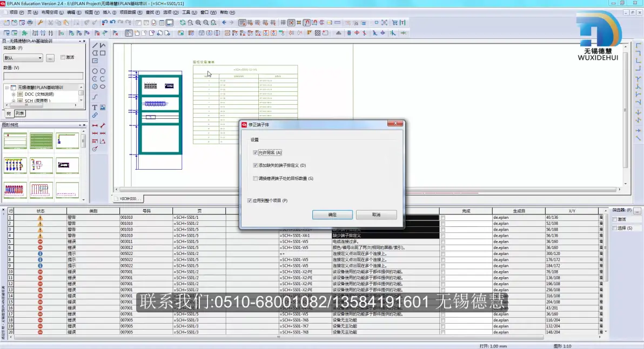This screenshot has height=349, width=644.
Task: Toggle the 激活 checkbox in message filter panel
Action: click(x=615, y=219)
